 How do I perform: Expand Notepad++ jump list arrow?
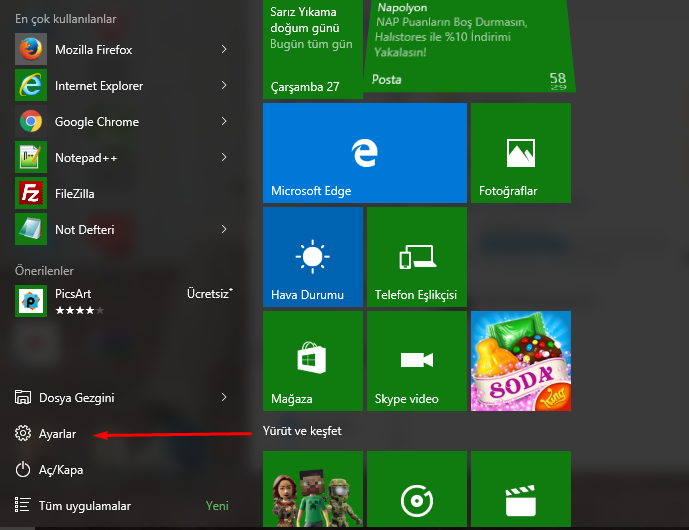point(224,157)
